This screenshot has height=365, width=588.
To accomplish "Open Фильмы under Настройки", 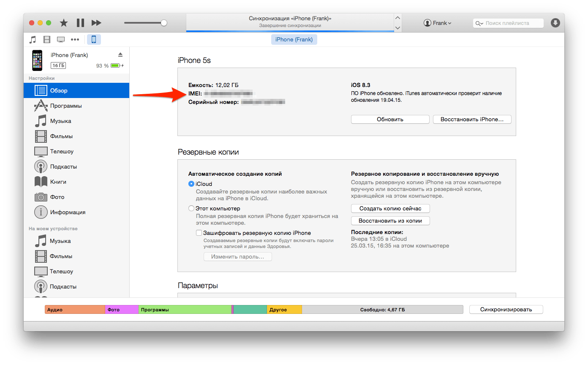I will click(x=76, y=136).
